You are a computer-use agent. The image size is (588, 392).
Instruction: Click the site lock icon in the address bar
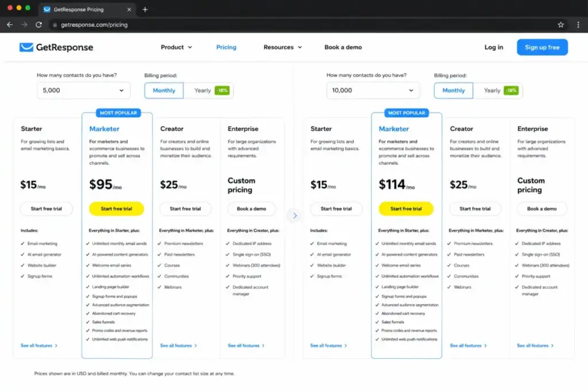(x=55, y=25)
